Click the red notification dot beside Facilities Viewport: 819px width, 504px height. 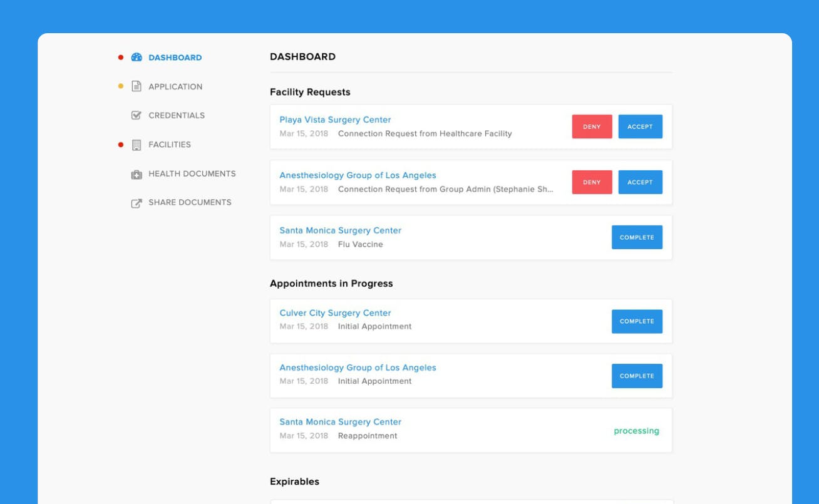coord(121,145)
